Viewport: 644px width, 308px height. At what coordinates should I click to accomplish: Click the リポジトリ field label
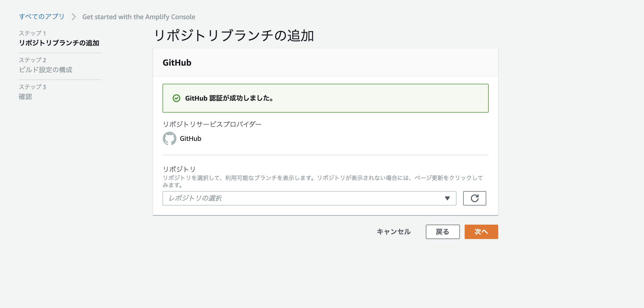[179, 169]
